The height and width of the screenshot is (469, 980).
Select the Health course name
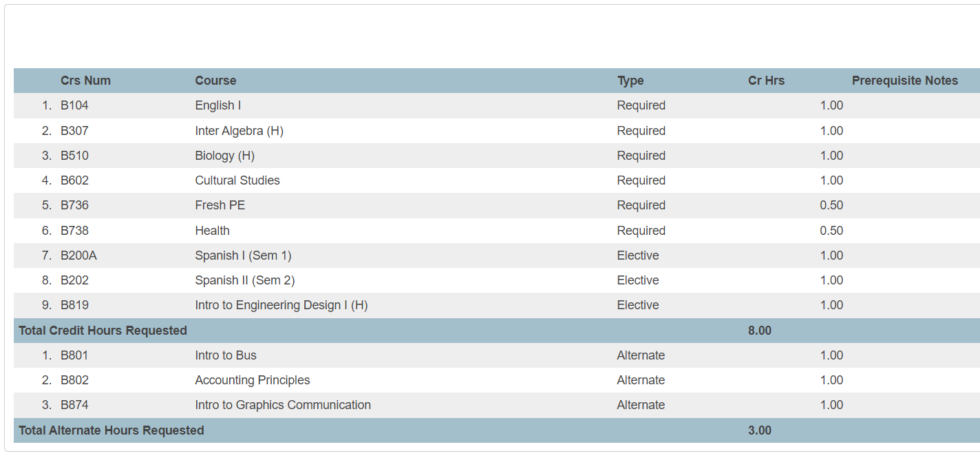coord(212,231)
